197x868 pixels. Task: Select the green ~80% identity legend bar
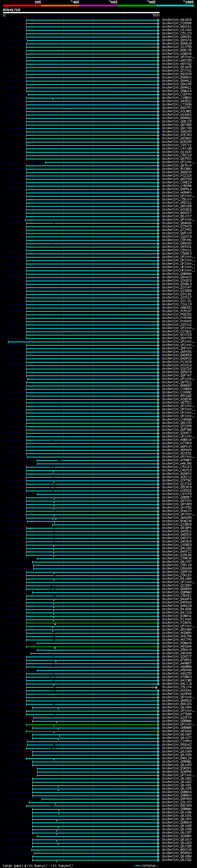pos(137,6)
